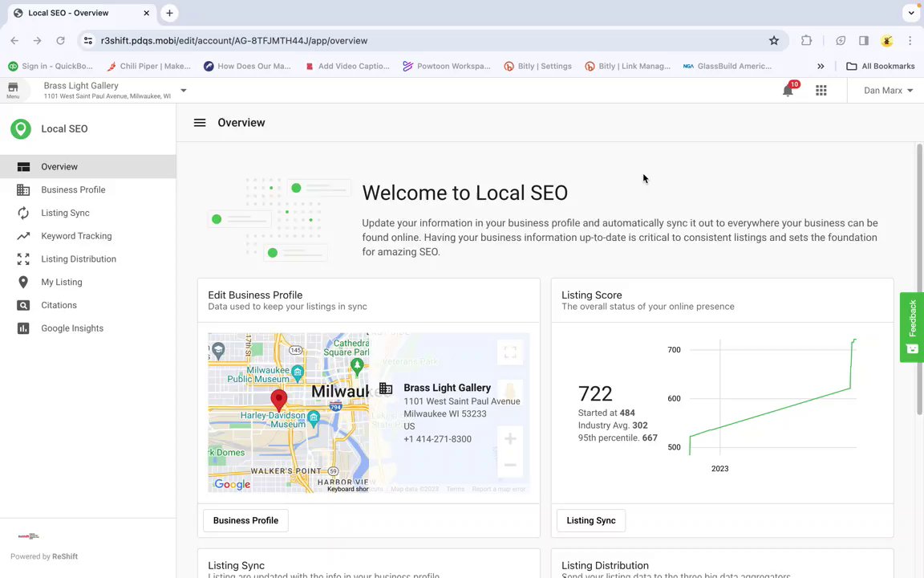This screenshot has width=924, height=578.
Task: Click the Listing Distribution expand icon
Action: pos(23,259)
